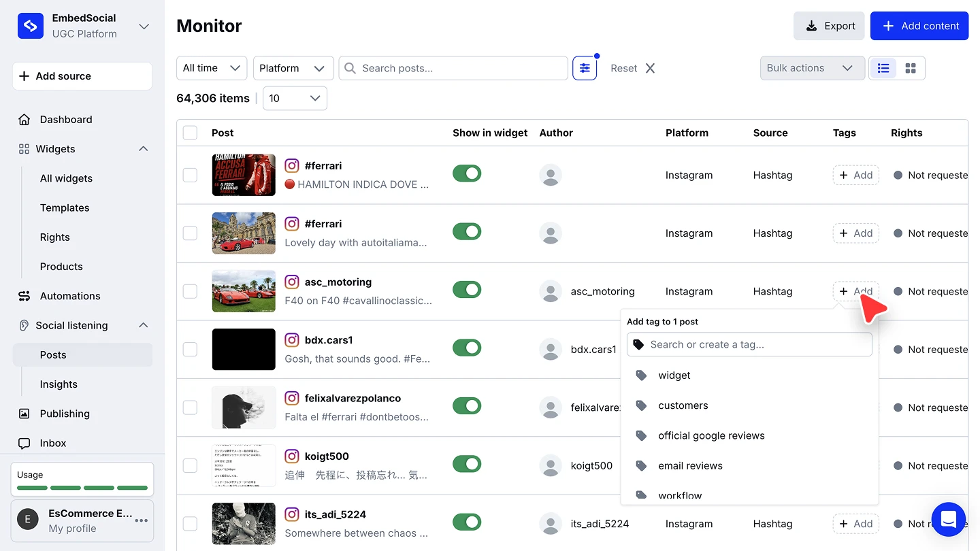The height and width of the screenshot is (551, 980).
Task: Add a tag to its_adi_5224 post
Action: pyautogui.click(x=856, y=524)
